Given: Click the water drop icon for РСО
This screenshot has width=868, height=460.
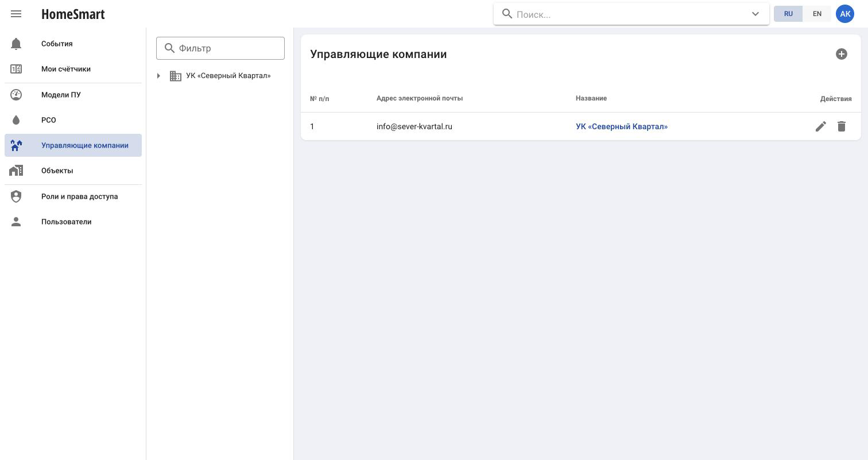Looking at the screenshot, I should coord(16,120).
